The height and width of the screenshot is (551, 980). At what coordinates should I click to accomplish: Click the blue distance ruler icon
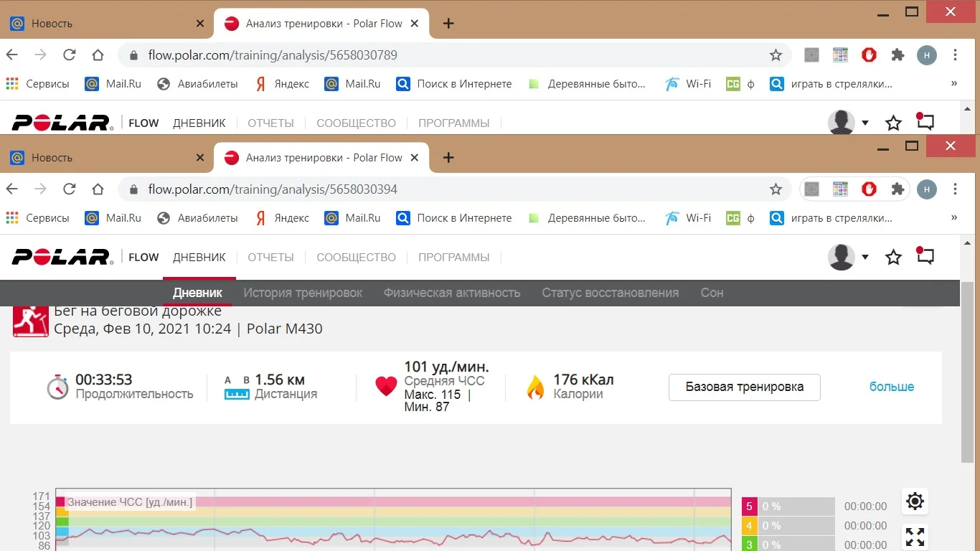click(x=237, y=394)
